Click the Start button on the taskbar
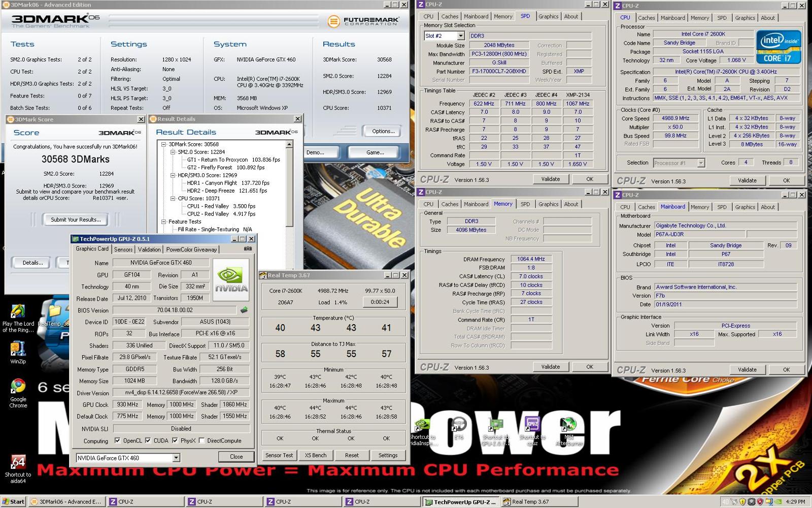 pyautogui.click(x=14, y=501)
